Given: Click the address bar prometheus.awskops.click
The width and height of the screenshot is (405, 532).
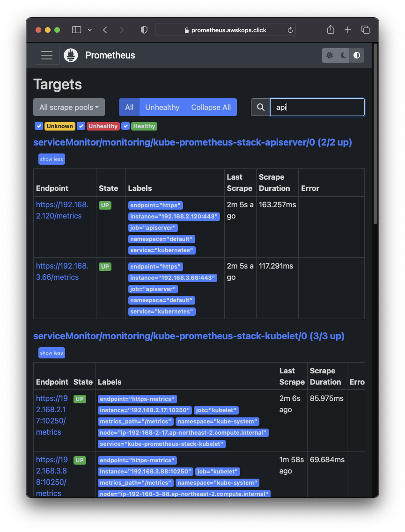Looking at the screenshot, I should [x=225, y=30].
